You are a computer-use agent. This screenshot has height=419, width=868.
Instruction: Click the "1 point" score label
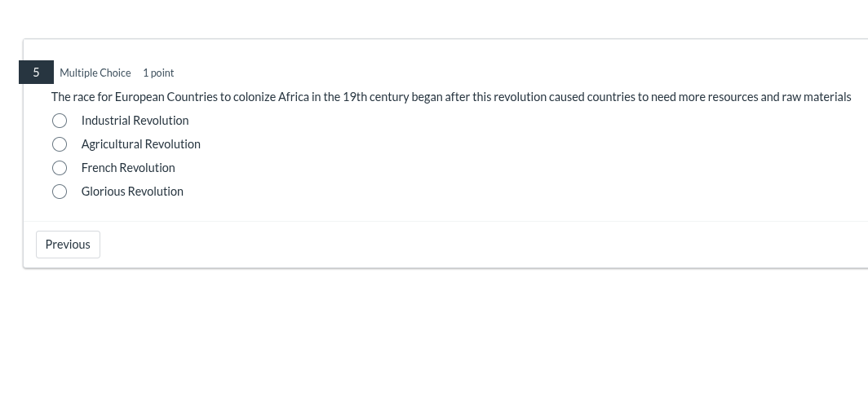158,73
